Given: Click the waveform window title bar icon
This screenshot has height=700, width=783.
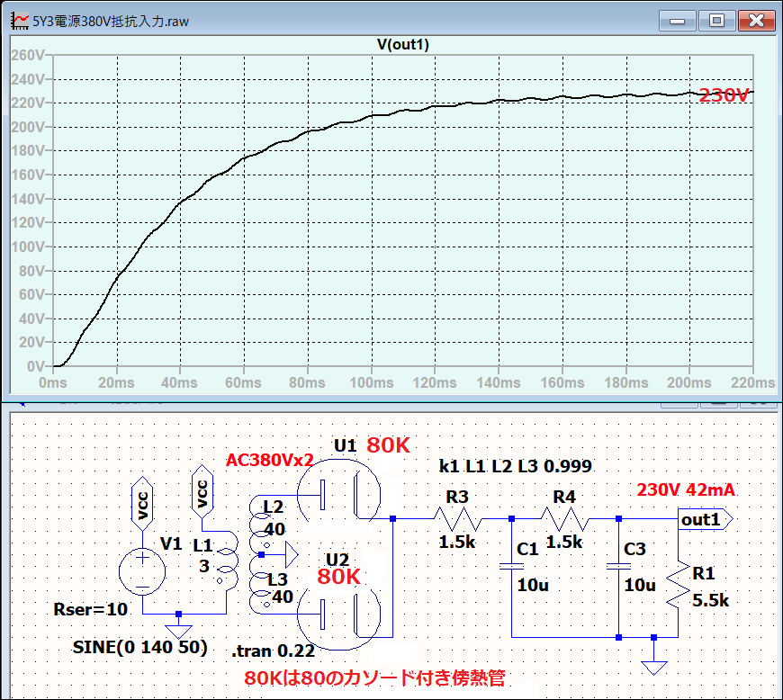Looking at the screenshot, I should [x=17, y=19].
